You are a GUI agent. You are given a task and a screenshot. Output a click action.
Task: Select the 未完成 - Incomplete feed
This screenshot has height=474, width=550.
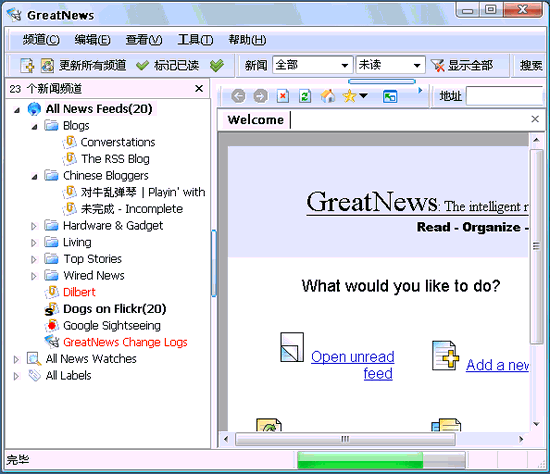click(x=132, y=209)
